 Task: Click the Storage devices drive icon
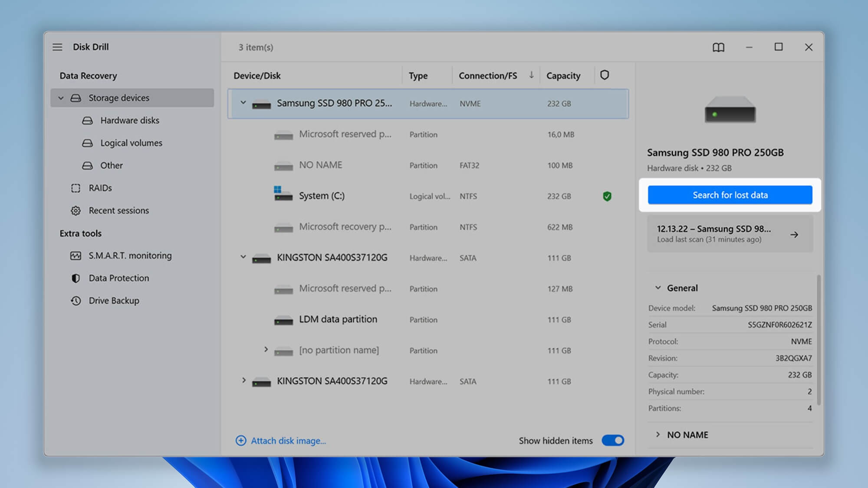coord(76,98)
